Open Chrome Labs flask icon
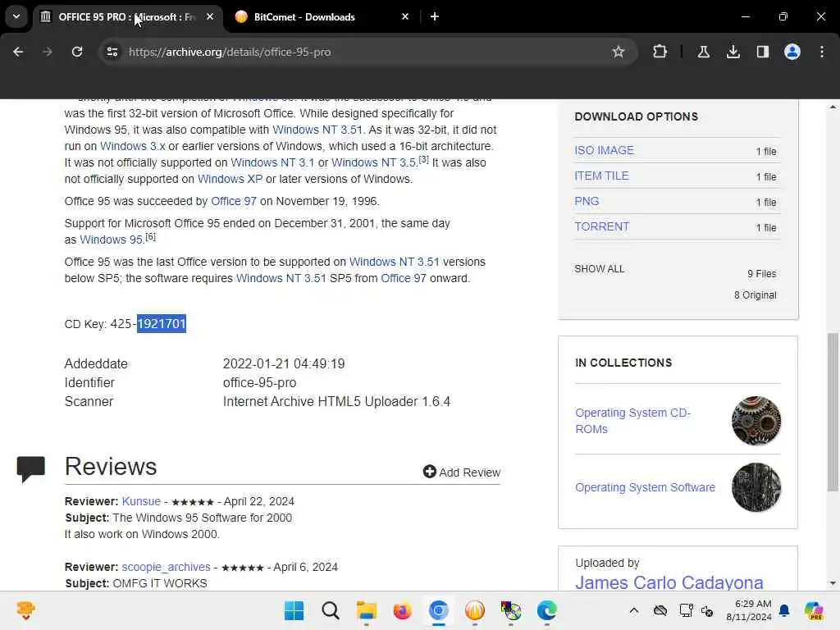The height and width of the screenshot is (630, 840). pos(703,52)
